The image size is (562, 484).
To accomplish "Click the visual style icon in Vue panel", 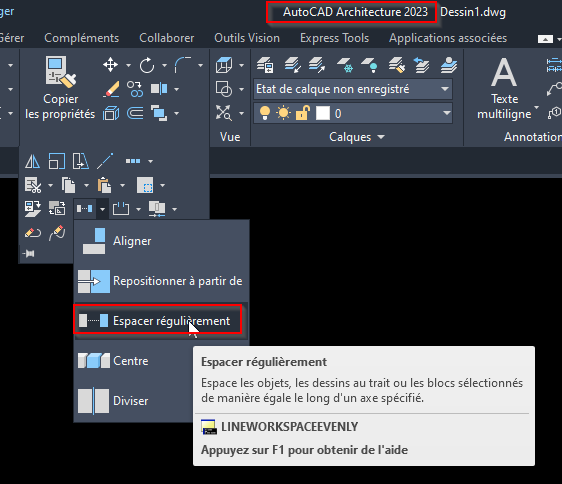I will (x=224, y=89).
